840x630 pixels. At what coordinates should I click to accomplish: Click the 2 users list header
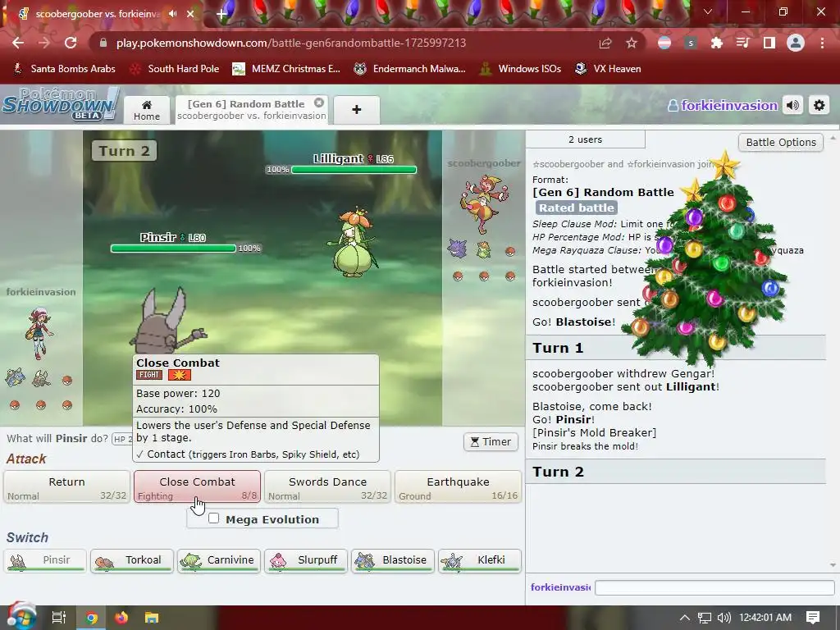coord(585,139)
